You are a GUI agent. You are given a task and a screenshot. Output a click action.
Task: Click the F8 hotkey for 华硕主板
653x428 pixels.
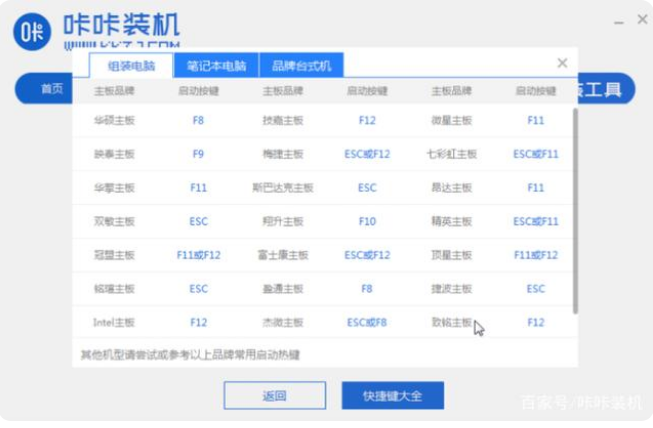click(x=198, y=120)
